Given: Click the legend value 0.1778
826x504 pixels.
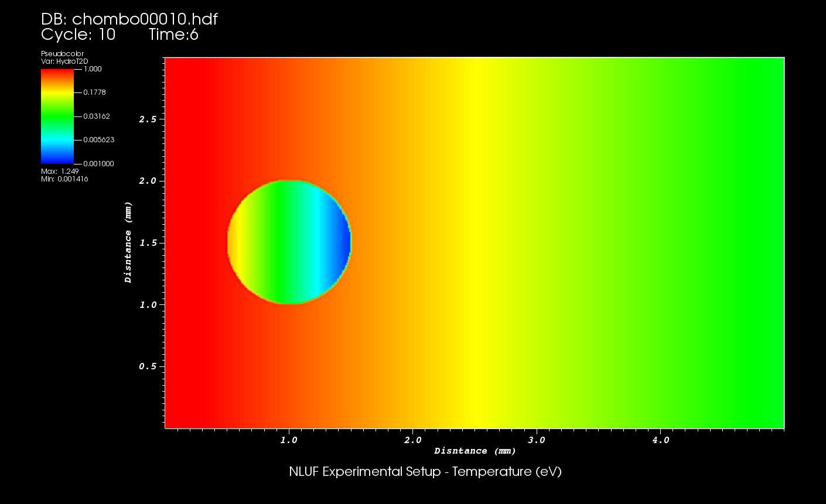Looking at the screenshot, I should click(94, 92).
